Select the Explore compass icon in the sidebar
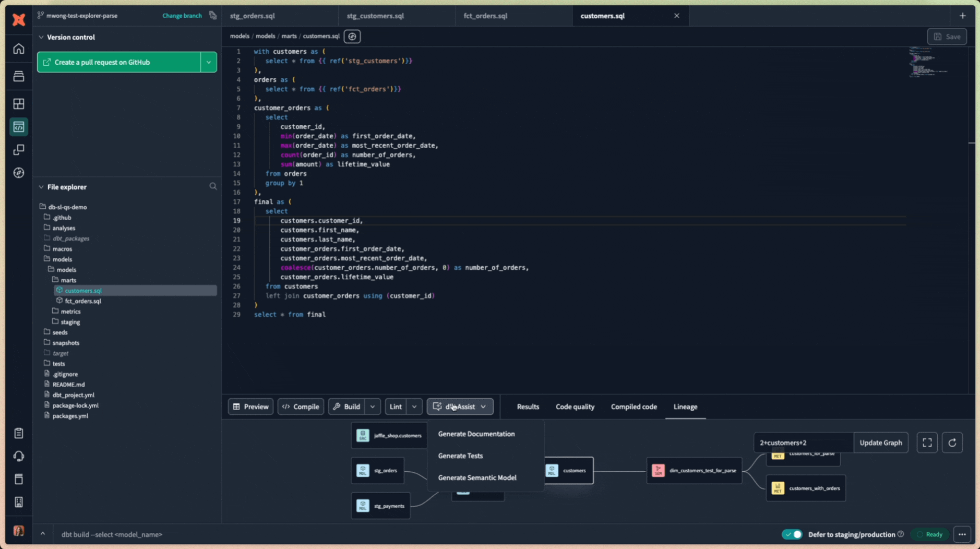This screenshot has width=980, height=549. pos(19,172)
